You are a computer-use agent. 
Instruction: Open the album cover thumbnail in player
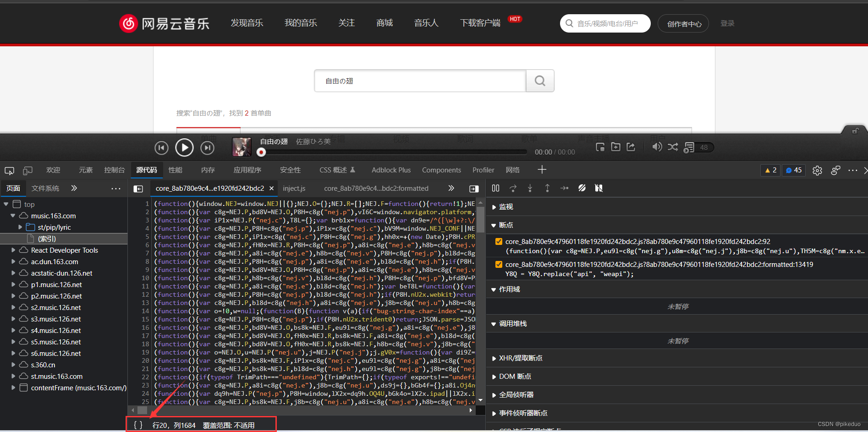point(242,147)
